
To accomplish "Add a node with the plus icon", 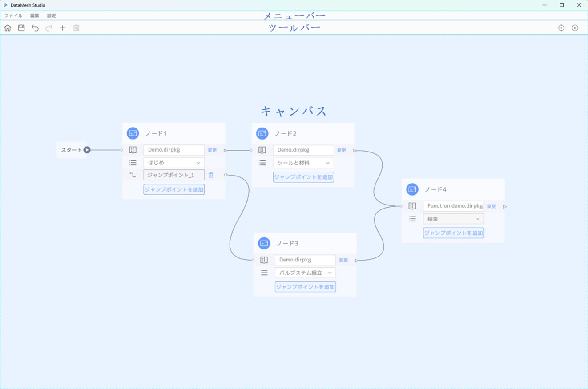I will click(63, 28).
